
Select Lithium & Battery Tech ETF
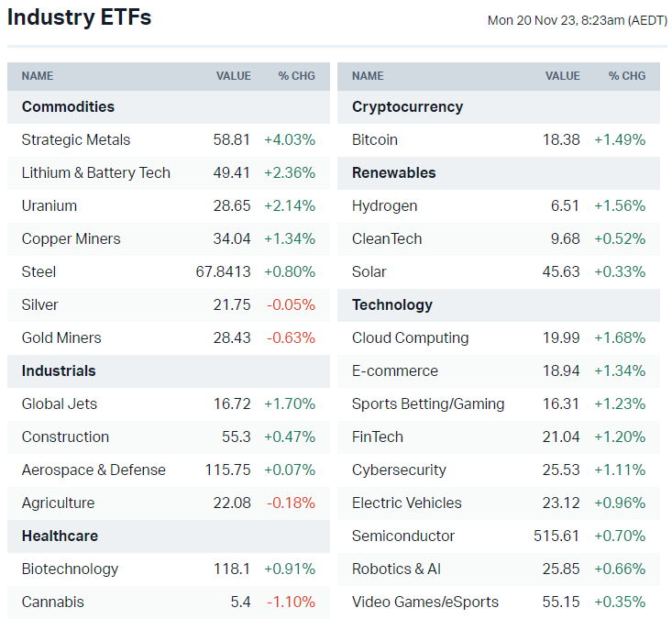96,173
